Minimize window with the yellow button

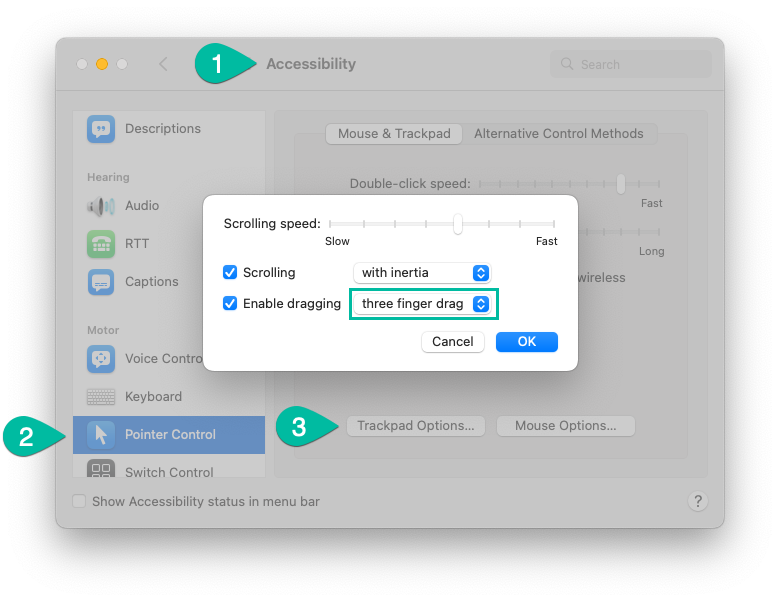[102, 64]
